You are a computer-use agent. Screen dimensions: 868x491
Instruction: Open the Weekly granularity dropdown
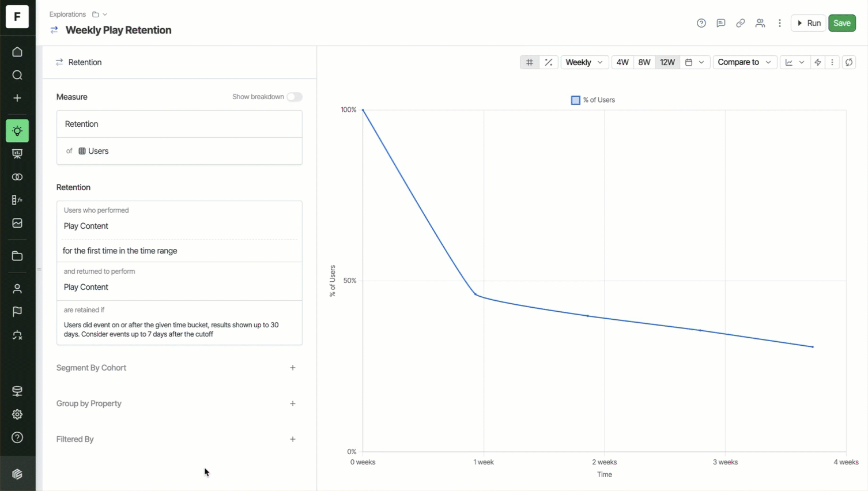click(x=584, y=62)
